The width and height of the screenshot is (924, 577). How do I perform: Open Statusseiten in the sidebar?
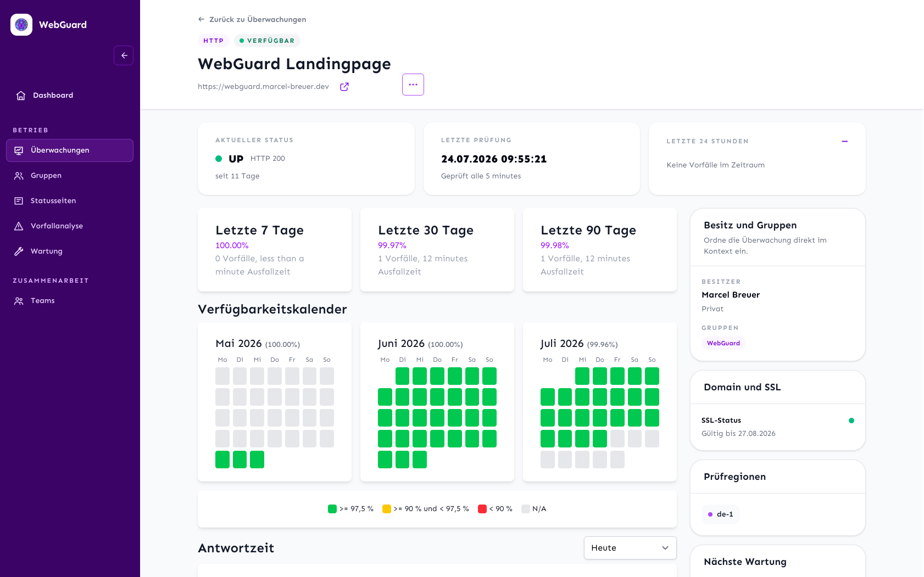tap(70, 201)
